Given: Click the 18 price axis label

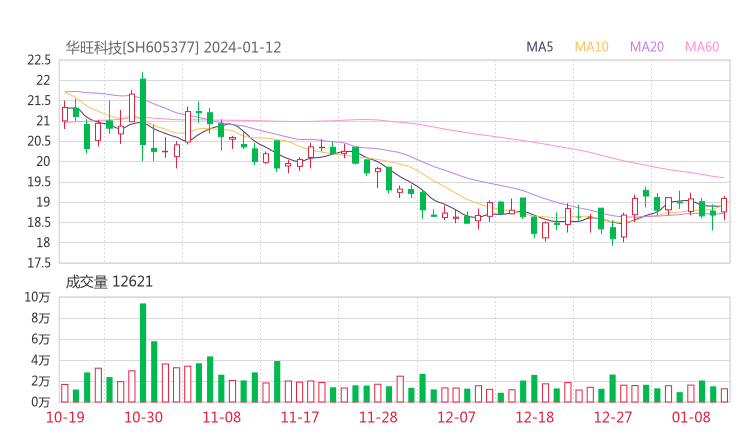Looking at the screenshot, I should click(x=43, y=243).
